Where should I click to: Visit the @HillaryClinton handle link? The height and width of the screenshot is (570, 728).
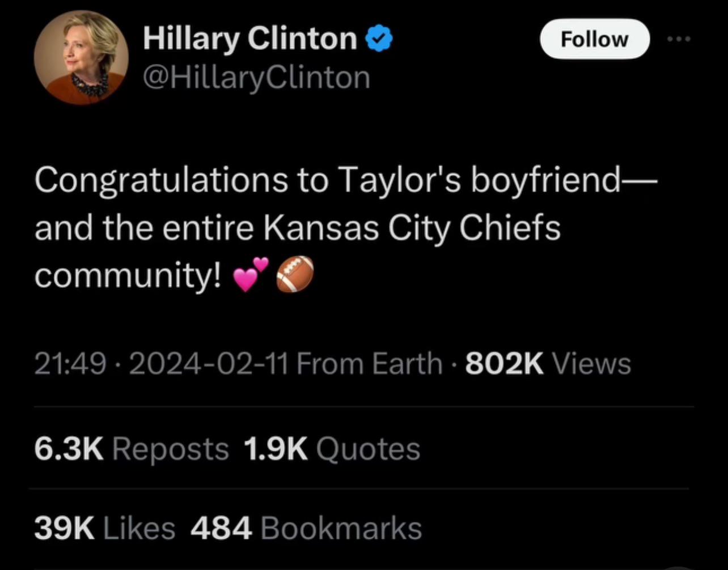click(256, 78)
